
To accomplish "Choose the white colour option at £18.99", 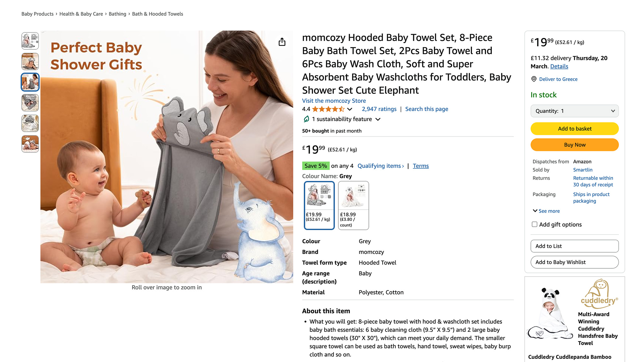I will (353, 206).
